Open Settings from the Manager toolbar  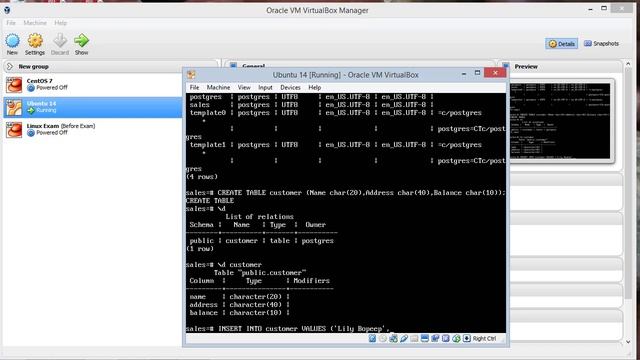pos(35,41)
